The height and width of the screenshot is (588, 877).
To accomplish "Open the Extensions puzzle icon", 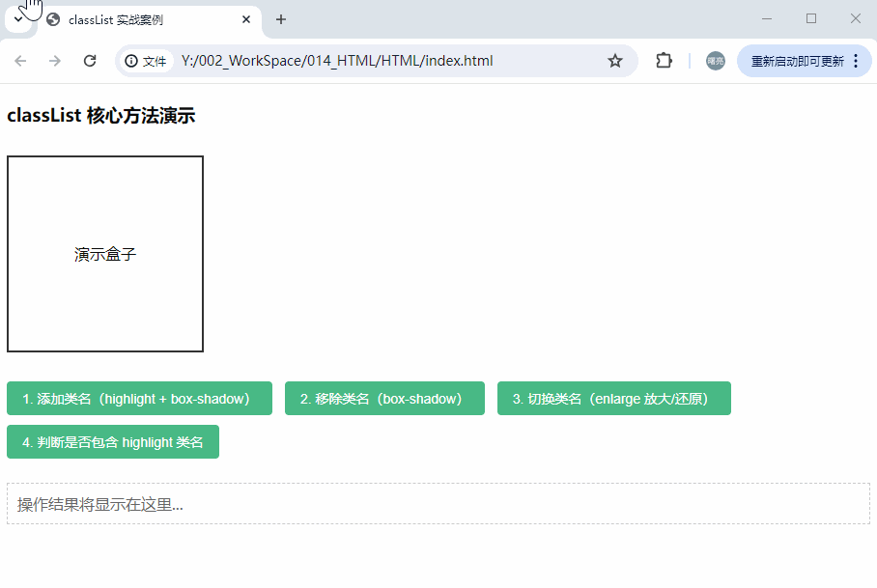I will click(x=664, y=60).
